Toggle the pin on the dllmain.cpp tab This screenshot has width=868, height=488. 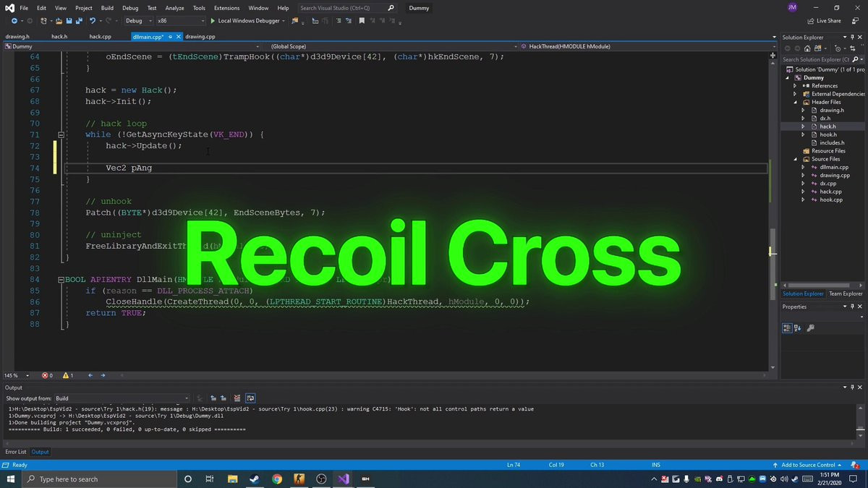coord(170,36)
